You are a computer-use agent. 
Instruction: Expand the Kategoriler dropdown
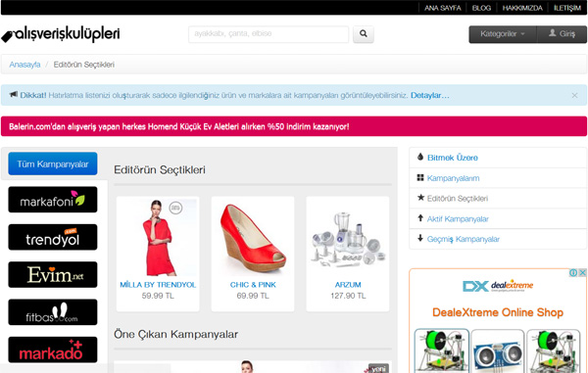tap(503, 34)
